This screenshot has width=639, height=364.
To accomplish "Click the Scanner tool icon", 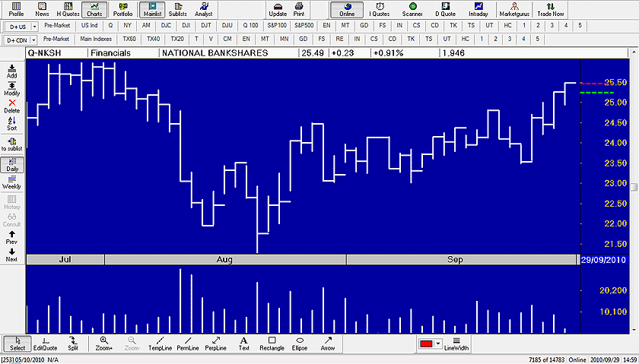I will pos(412,10).
